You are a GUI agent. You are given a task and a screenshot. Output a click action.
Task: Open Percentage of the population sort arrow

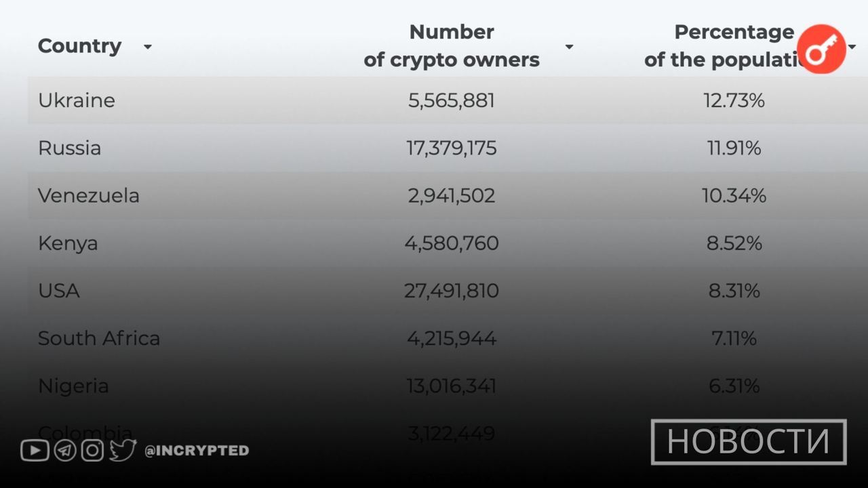click(852, 47)
